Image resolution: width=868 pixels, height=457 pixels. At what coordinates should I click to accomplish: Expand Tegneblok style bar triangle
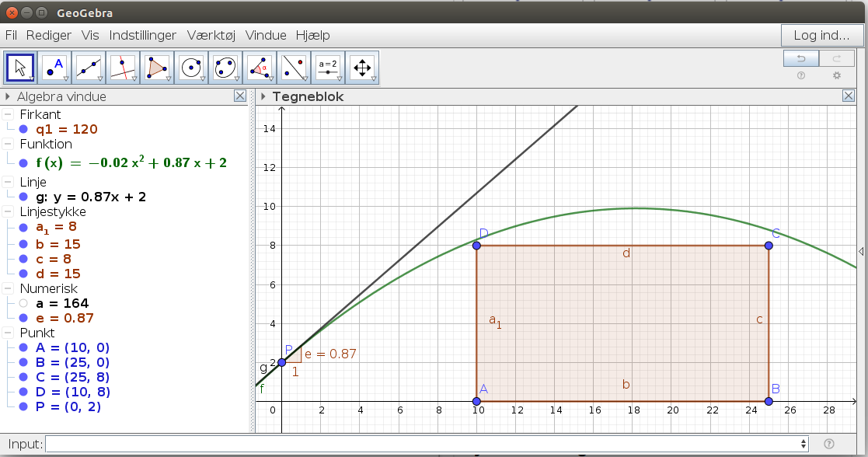263,96
